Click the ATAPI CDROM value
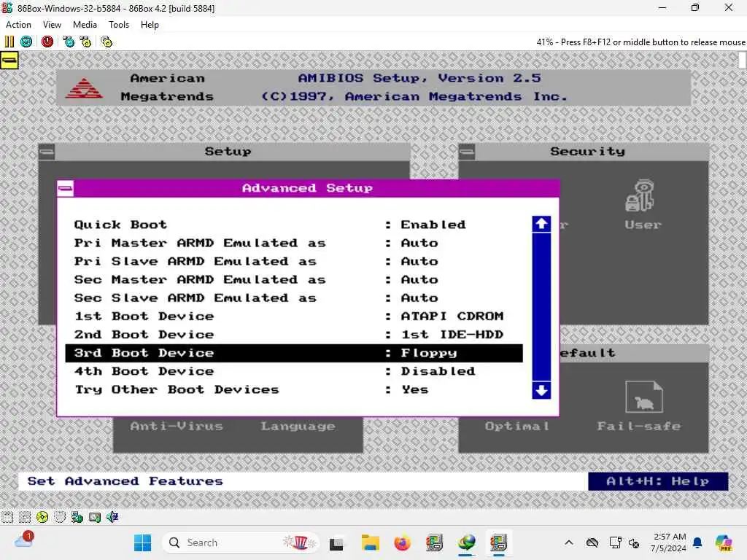The image size is (747, 560). point(452,316)
